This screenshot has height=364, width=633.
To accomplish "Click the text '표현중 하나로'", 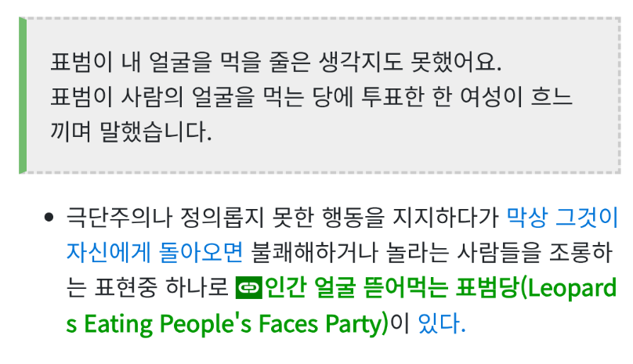I will (161, 288).
